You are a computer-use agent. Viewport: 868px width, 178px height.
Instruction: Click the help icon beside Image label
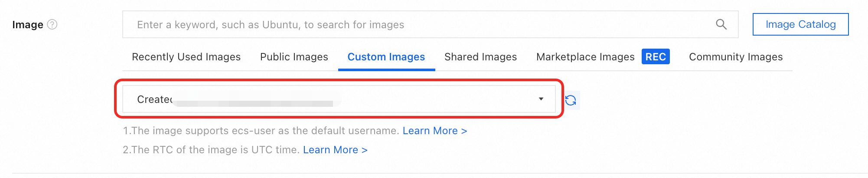[x=52, y=24]
